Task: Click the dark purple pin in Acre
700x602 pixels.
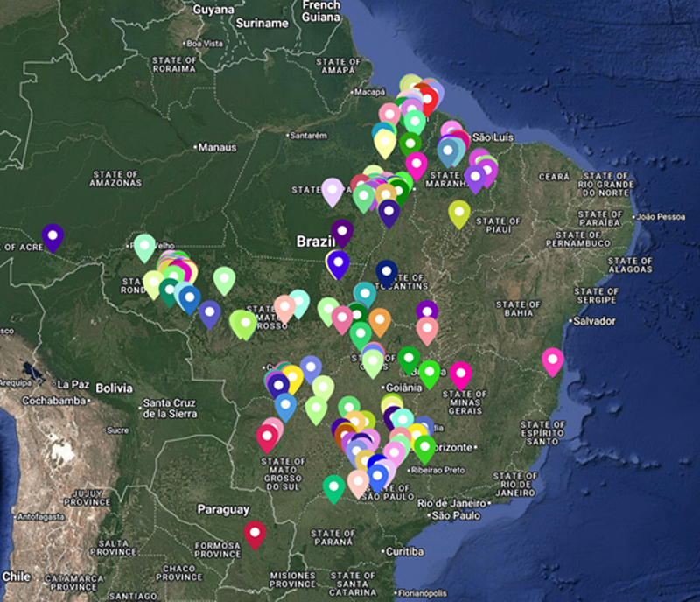Action: pyautogui.click(x=52, y=235)
